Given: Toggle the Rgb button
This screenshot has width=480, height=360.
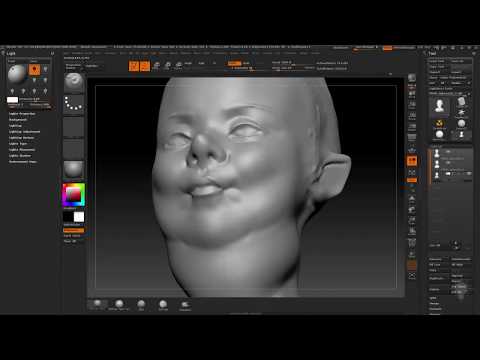Looking at the screenshot, I should 201,63.
